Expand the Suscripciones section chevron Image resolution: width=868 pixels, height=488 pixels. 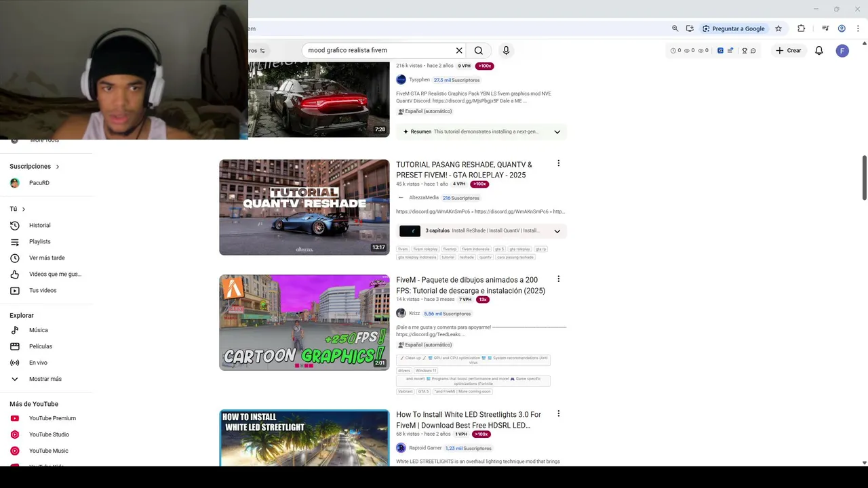(58, 167)
